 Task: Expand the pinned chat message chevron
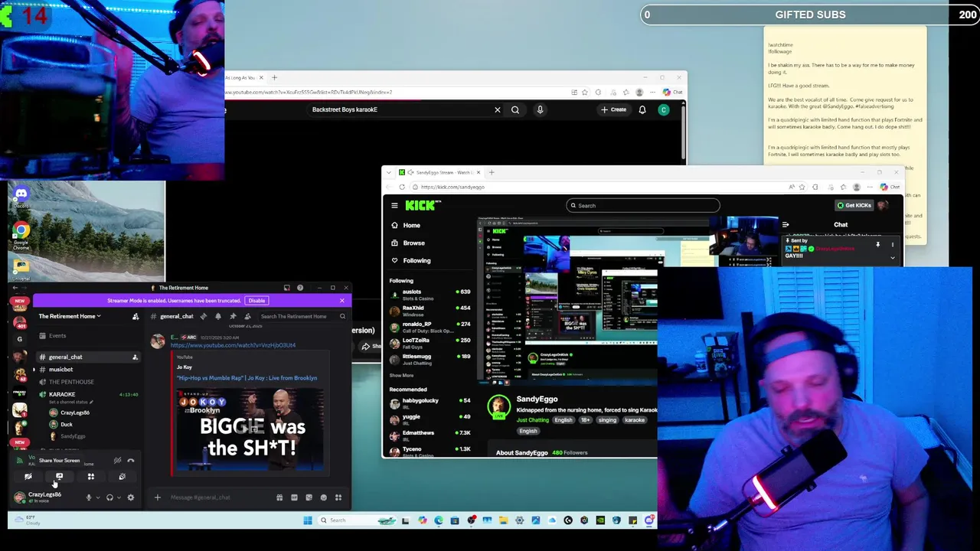pyautogui.click(x=892, y=258)
